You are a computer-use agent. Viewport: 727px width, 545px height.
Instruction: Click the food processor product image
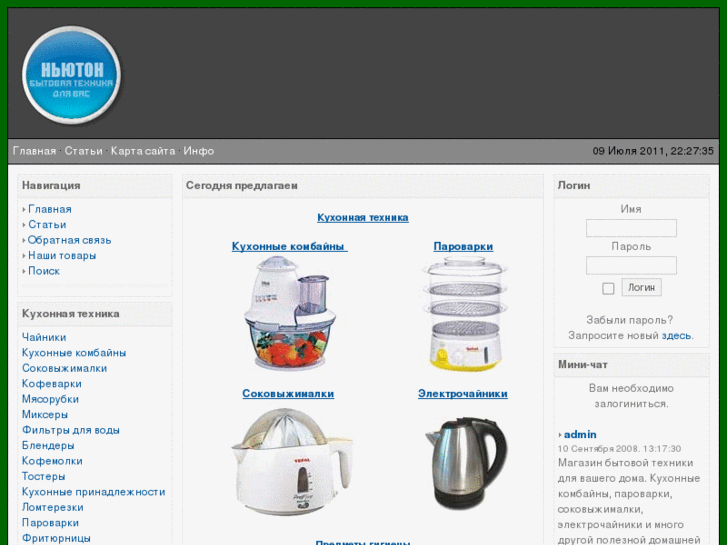point(289,313)
